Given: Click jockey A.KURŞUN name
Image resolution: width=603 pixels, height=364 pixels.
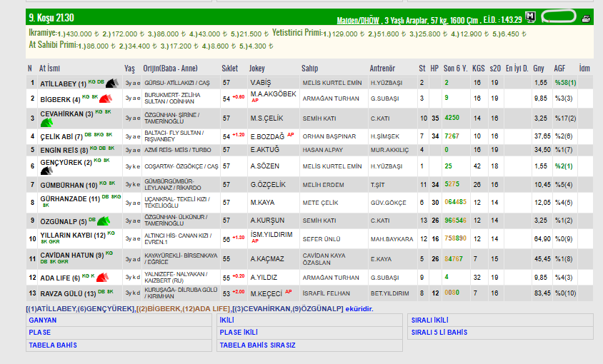Looking at the screenshot, I should pyautogui.click(x=267, y=221).
